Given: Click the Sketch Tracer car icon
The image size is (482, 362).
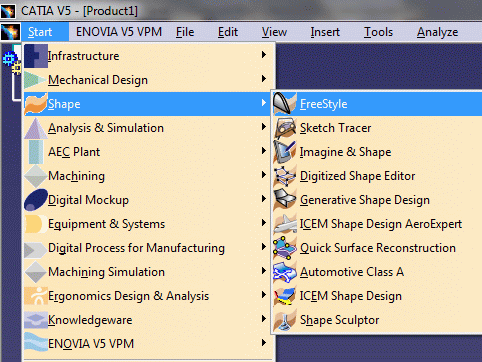Looking at the screenshot, I should point(285,128).
